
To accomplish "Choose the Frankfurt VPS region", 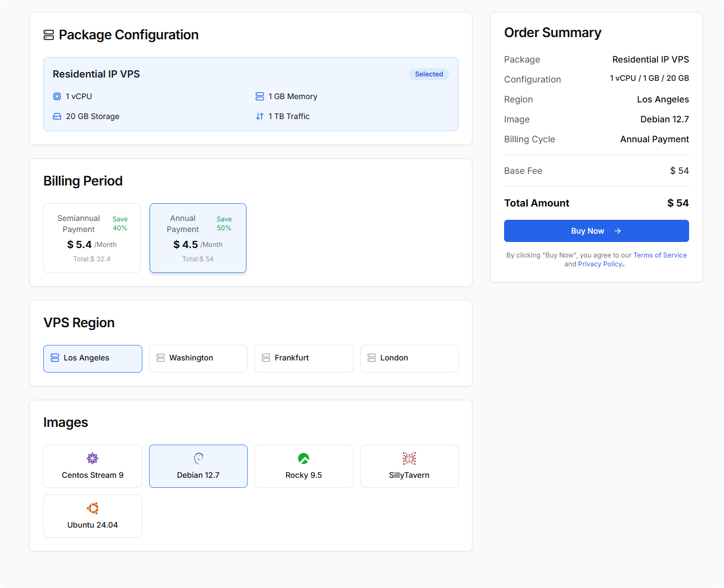I will click(x=304, y=358).
